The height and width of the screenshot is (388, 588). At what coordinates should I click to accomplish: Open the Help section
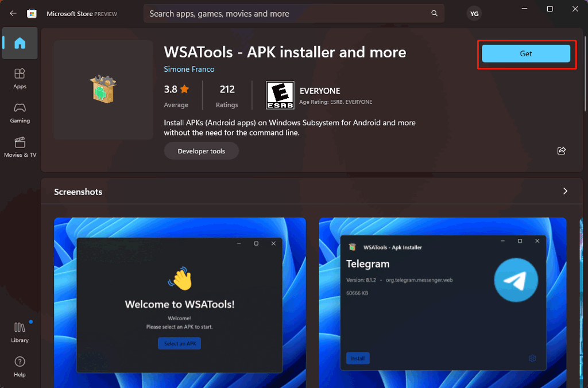(x=20, y=366)
